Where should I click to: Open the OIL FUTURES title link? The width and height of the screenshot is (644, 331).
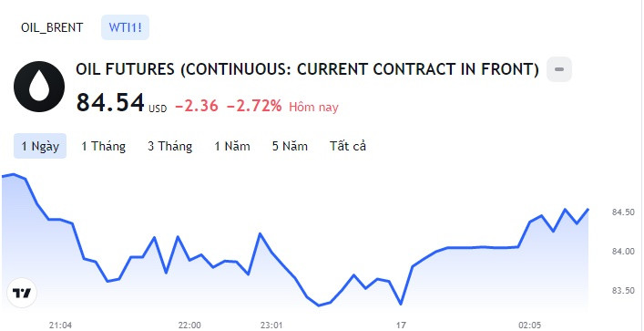click(x=307, y=69)
